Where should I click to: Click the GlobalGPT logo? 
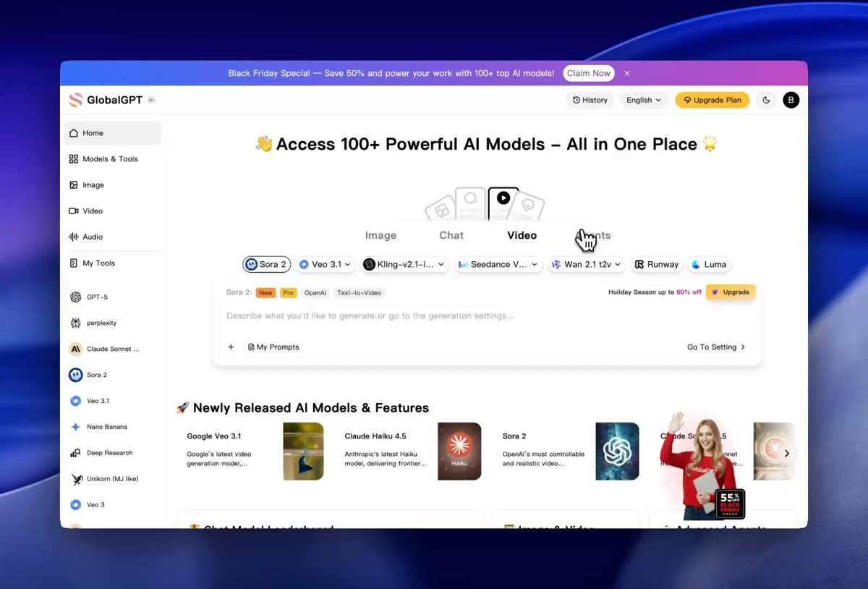(x=106, y=100)
